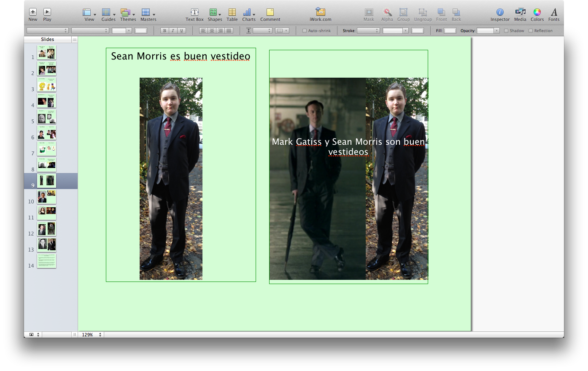Toggle the Reflection checkbox

point(531,31)
